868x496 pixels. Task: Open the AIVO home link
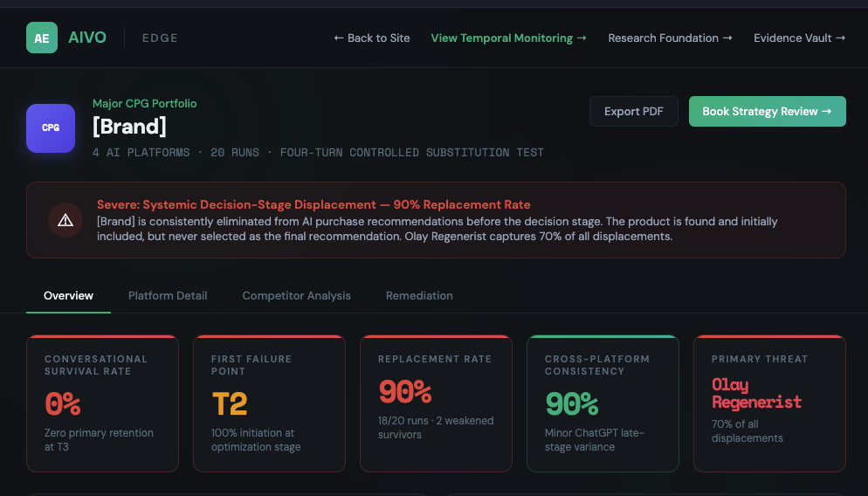click(87, 38)
